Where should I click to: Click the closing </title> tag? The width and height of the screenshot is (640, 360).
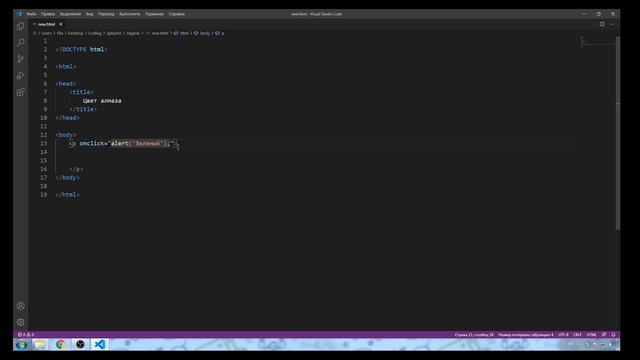tap(83, 109)
